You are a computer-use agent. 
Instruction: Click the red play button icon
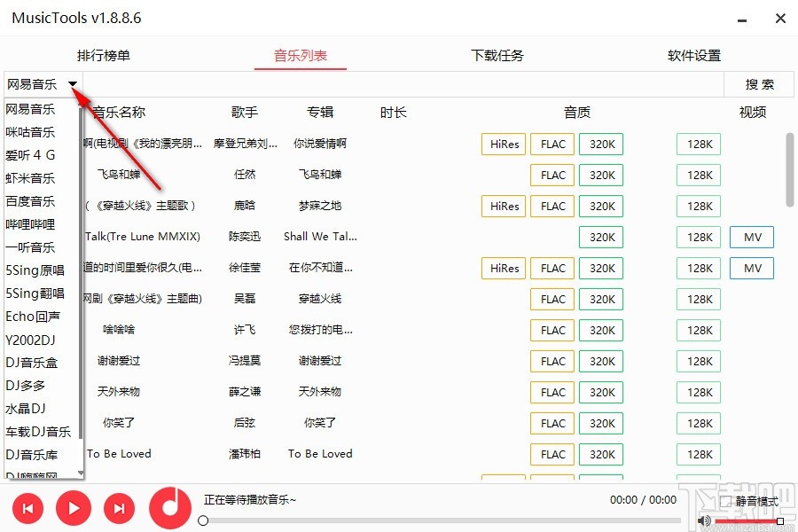pos(73,508)
